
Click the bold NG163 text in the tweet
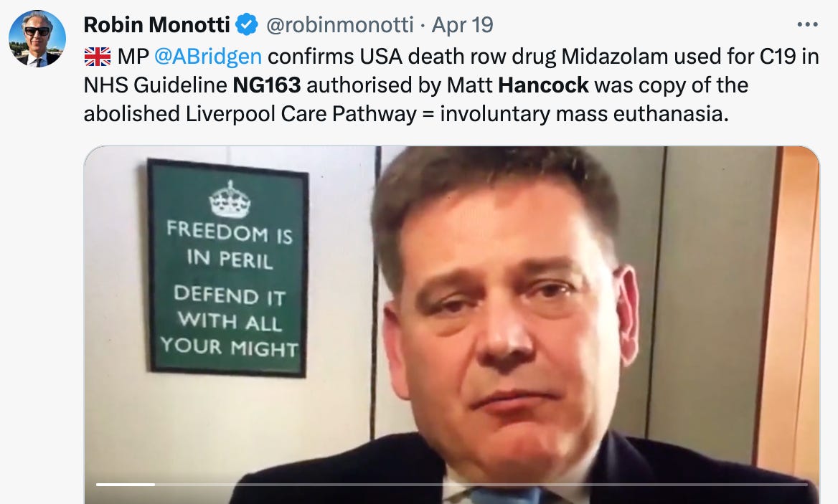[267, 85]
